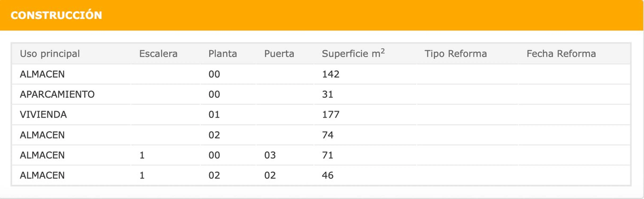Click Puerta value 03

270,155
